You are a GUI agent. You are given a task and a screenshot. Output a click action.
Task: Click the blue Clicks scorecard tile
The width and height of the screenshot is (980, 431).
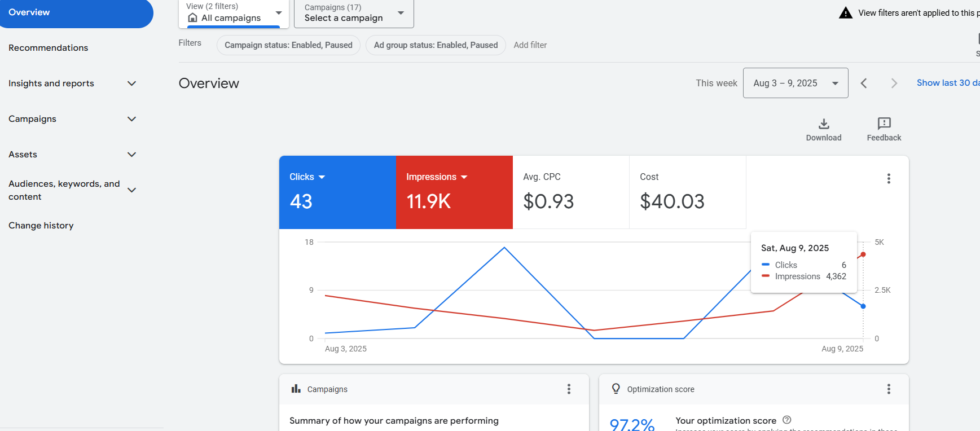[337, 192]
